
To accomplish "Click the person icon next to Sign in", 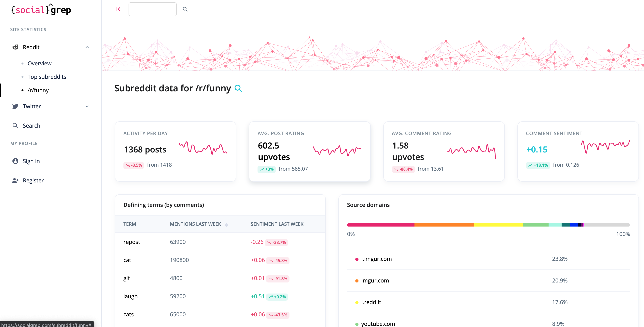I will point(15,161).
